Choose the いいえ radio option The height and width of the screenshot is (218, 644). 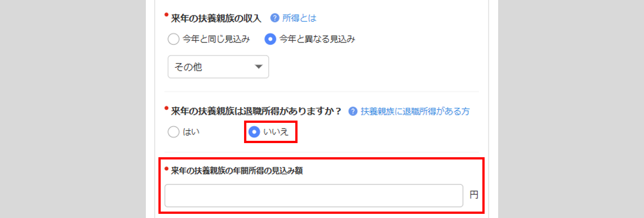pyautogui.click(x=254, y=132)
